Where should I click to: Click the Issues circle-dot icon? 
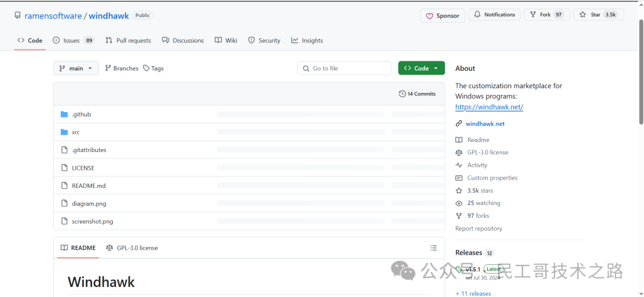pyautogui.click(x=56, y=41)
